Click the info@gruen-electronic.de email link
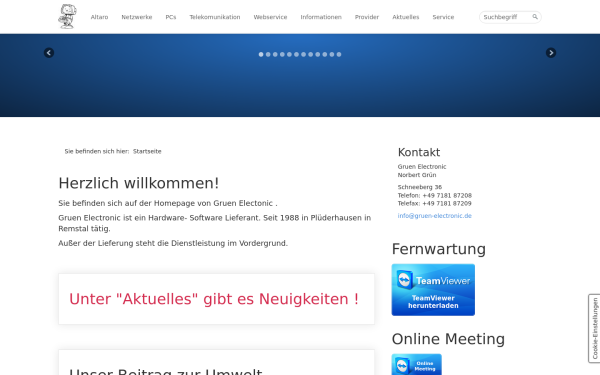The width and height of the screenshot is (600, 375). [x=434, y=216]
